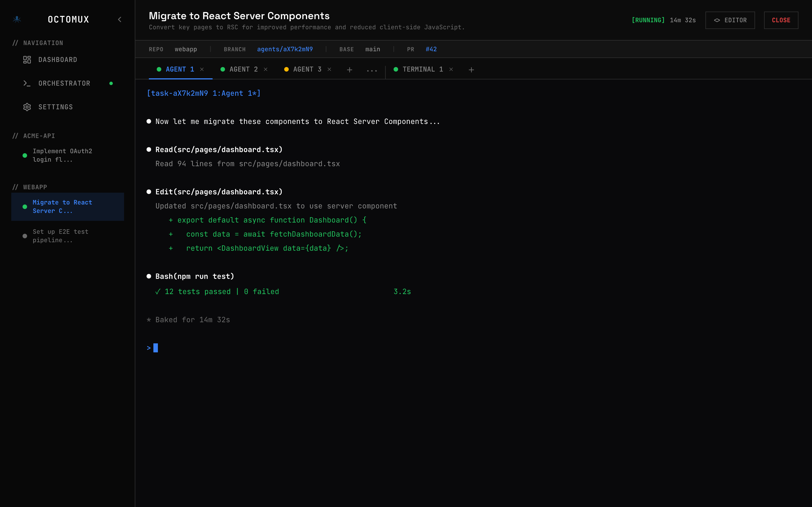
Task: Click Agent 1's green status indicator
Action: pos(159,69)
